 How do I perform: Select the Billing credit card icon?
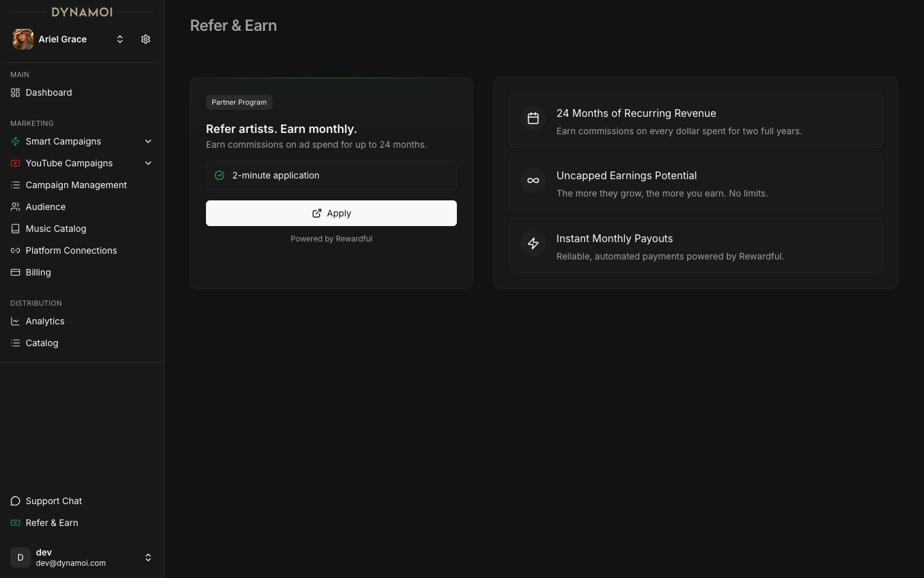[x=15, y=272]
